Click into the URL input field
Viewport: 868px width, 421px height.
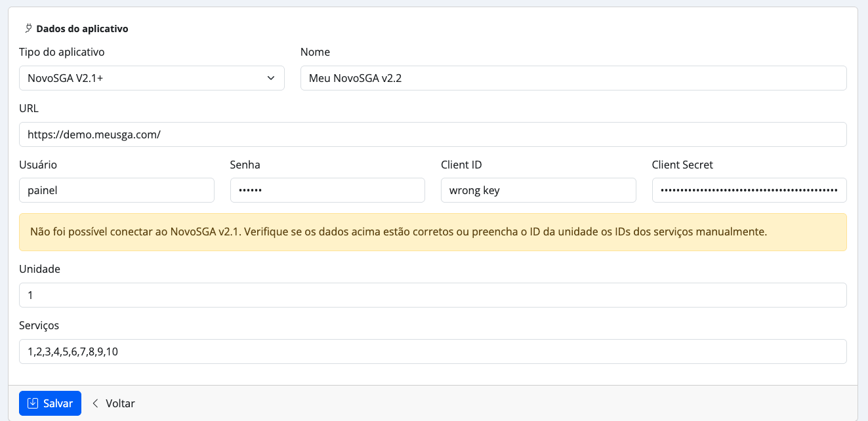click(432, 134)
